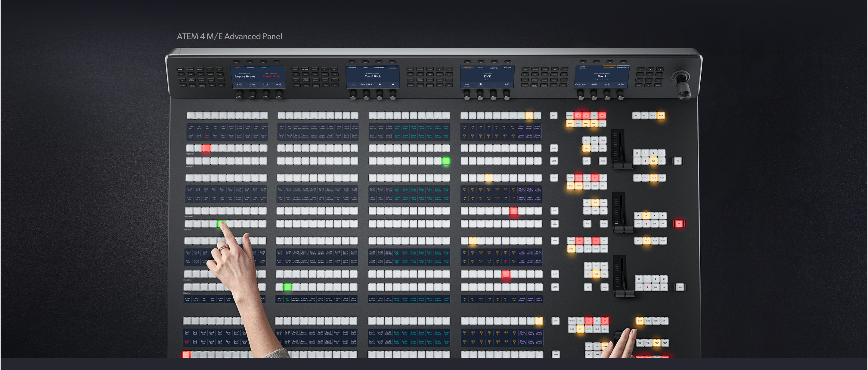Open the HYPERDECKS tab on the second LCD screen
The height and width of the screenshot is (370, 868).
[379, 68]
